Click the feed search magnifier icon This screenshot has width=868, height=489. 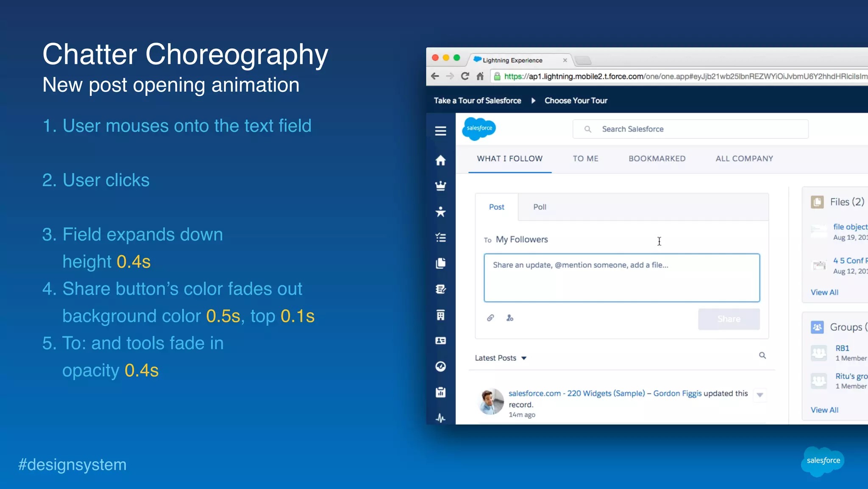[762, 355]
